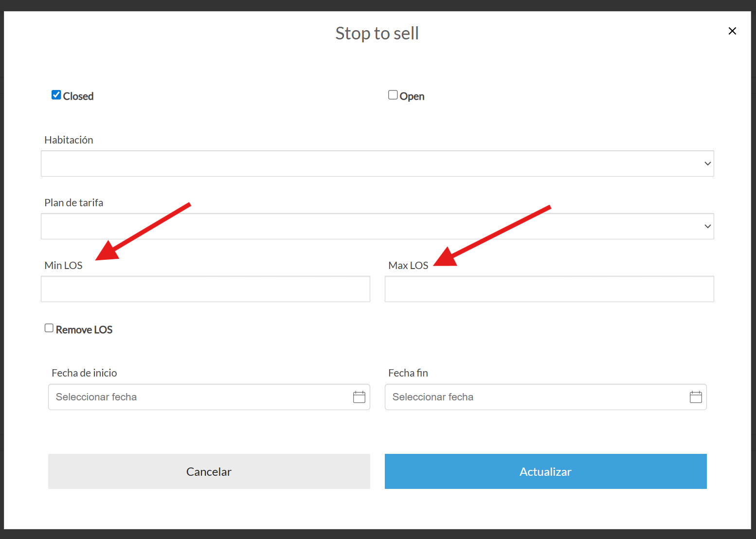Click the Plan de tarifa label
This screenshot has height=539, width=756.
point(74,203)
